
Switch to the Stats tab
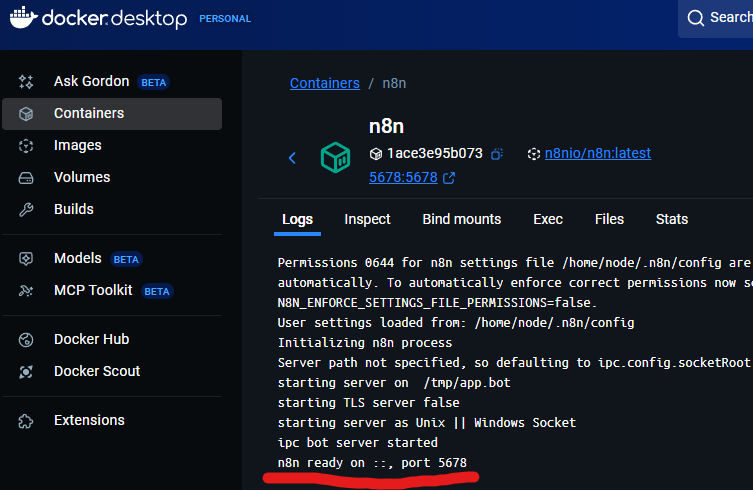tap(672, 219)
